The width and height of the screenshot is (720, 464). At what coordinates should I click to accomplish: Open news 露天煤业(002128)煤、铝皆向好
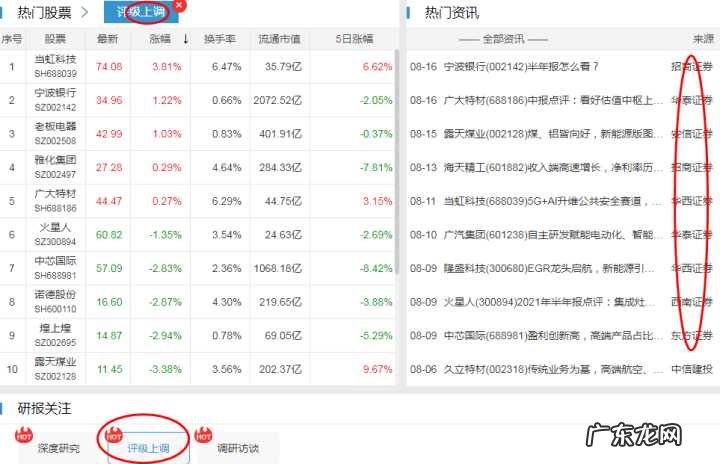point(553,134)
